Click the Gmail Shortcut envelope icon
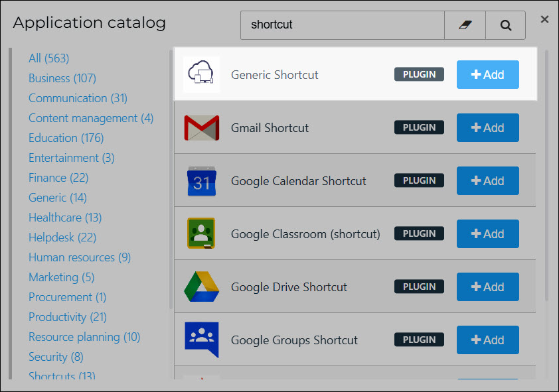This screenshot has height=392, width=559. [x=201, y=127]
